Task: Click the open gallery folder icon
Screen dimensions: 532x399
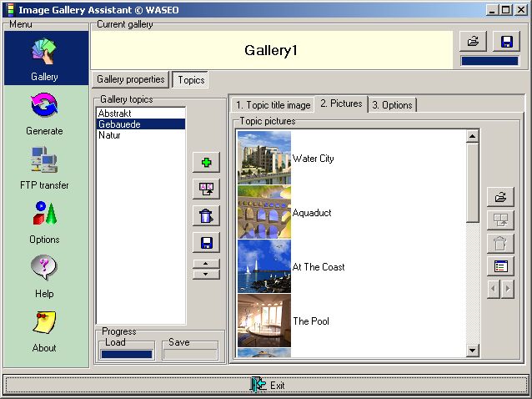Action: [473, 42]
